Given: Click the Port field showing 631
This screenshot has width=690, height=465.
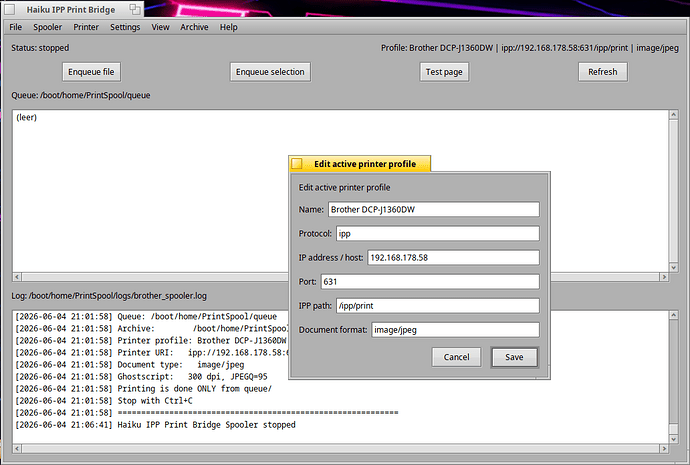Looking at the screenshot, I should 430,282.
